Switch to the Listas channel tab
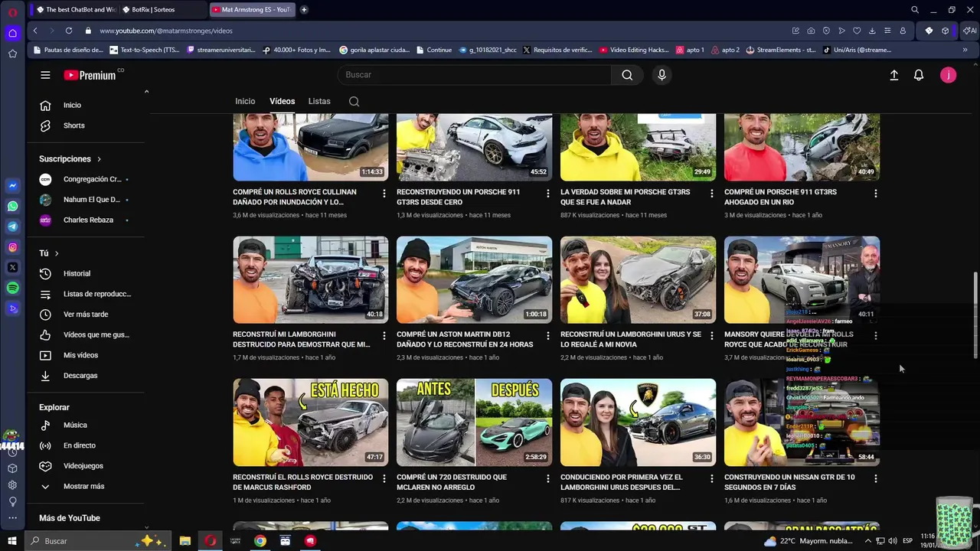The width and height of the screenshot is (980, 551). (x=319, y=101)
